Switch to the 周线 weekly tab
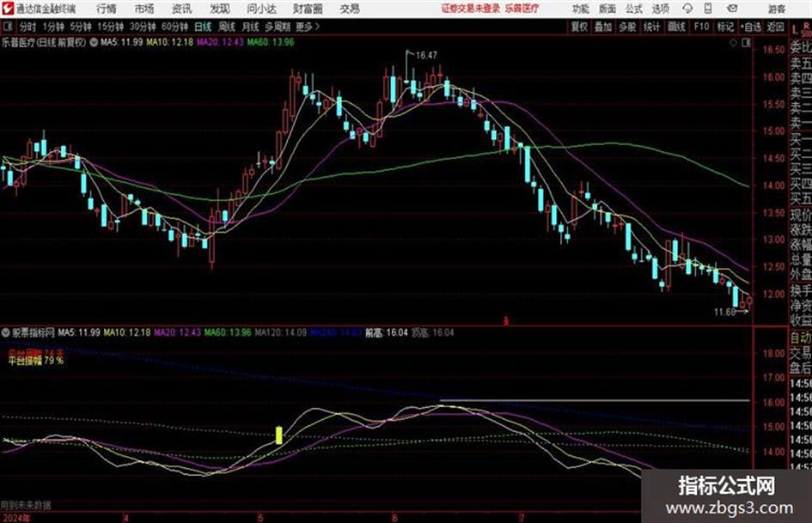The width and height of the screenshot is (812, 523). coord(227,27)
